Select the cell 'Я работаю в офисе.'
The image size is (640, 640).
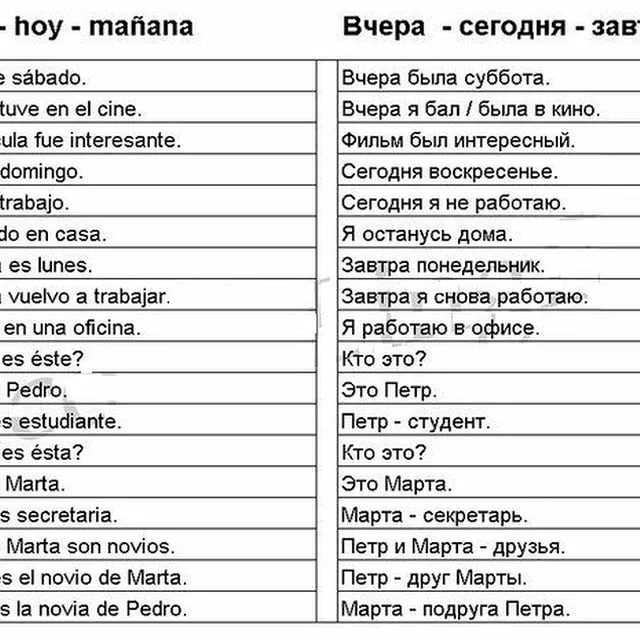pyautogui.click(x=489, y=326)
